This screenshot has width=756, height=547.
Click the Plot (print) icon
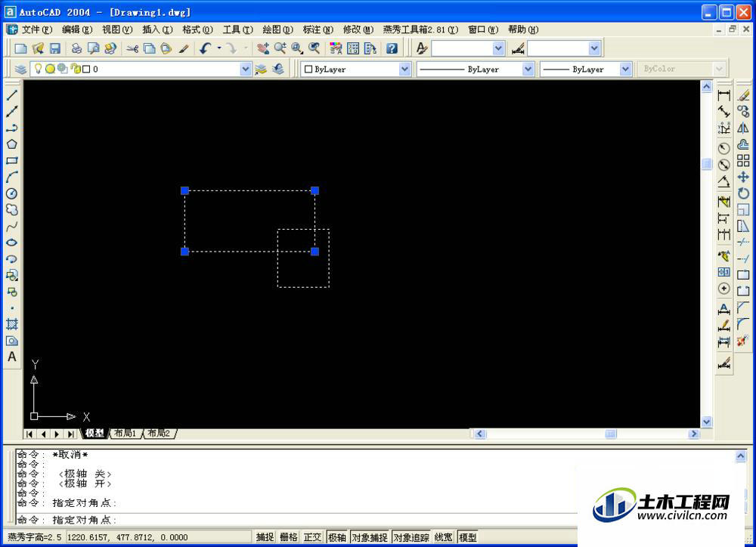[x=76, y=48]
